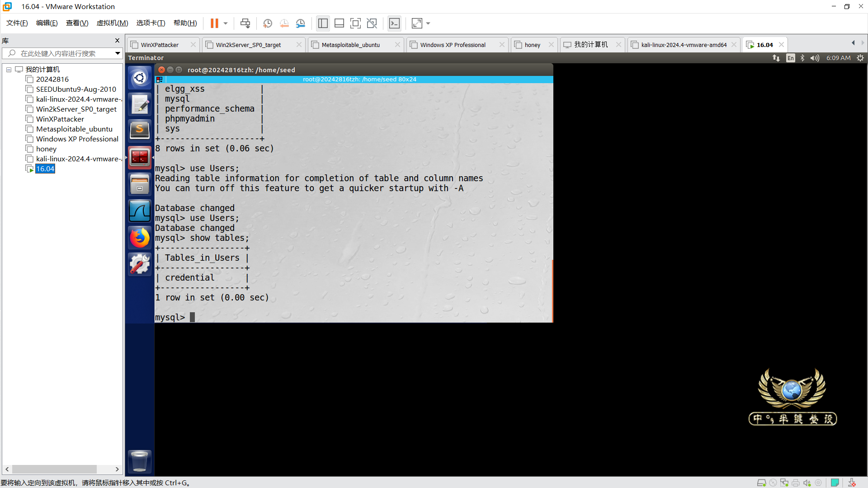Collapse the 我的计算机 tree node
The image size is (868, 488).
click(9, 70)
